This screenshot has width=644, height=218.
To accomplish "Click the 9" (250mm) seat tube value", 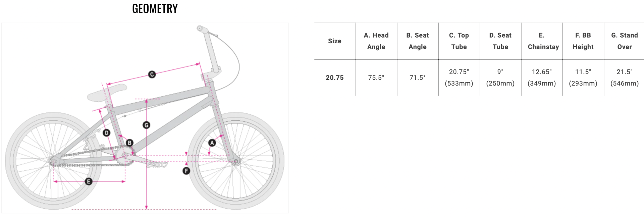I will pyautogui.click(x=500, y=77).
